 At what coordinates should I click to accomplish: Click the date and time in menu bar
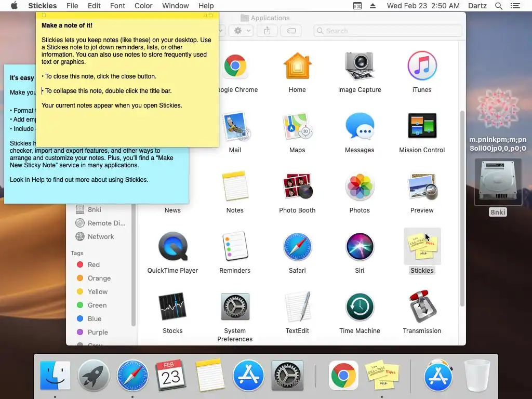point(423,6)
